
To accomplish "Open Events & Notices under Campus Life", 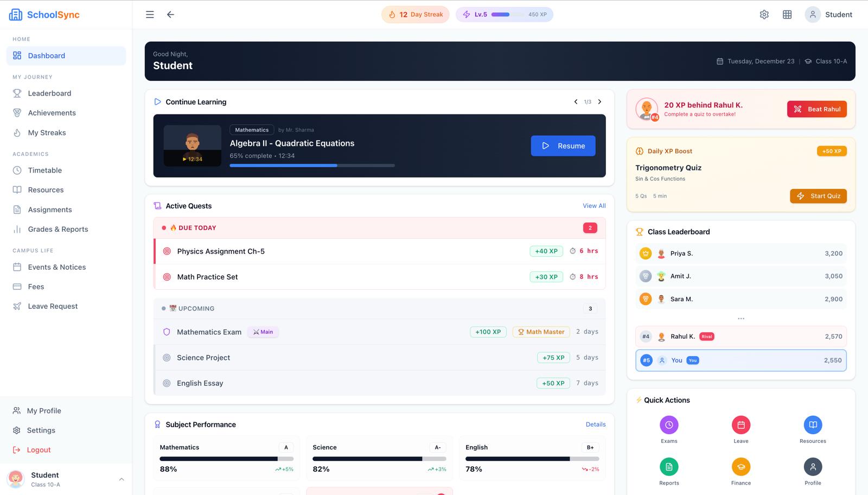I will (x=56, y=267).
